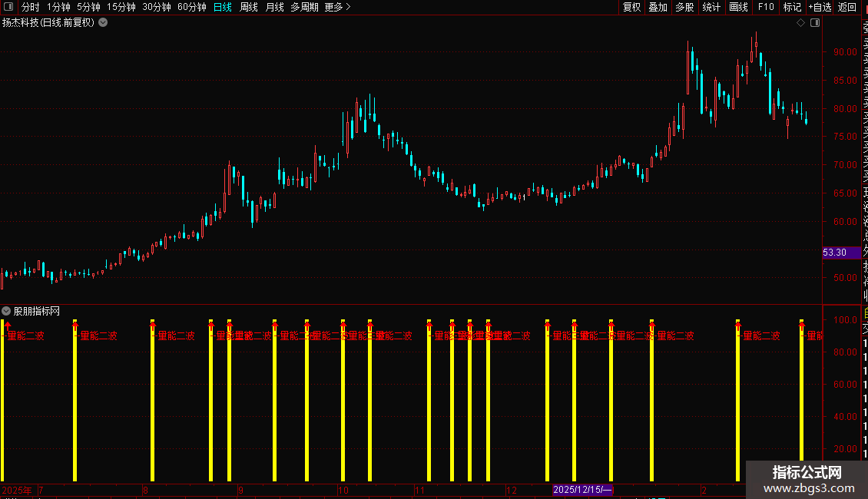The width and height of the screenshot is (868, 499).
Task: Toggle the right side panel icon
Action: pyautogui.click(x=815, y=23)
